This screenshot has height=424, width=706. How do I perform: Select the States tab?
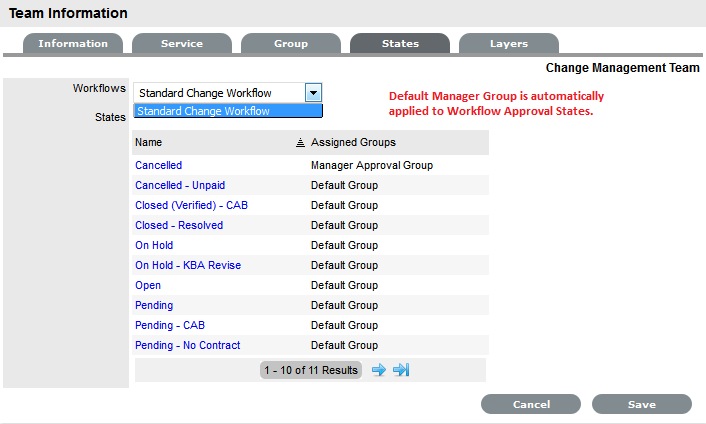[x=400, y=44]
